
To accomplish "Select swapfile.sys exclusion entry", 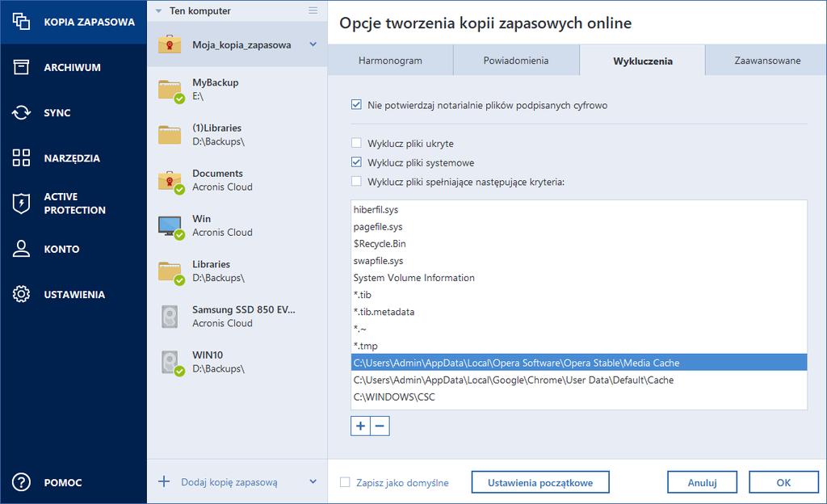I will coord(578,260).
